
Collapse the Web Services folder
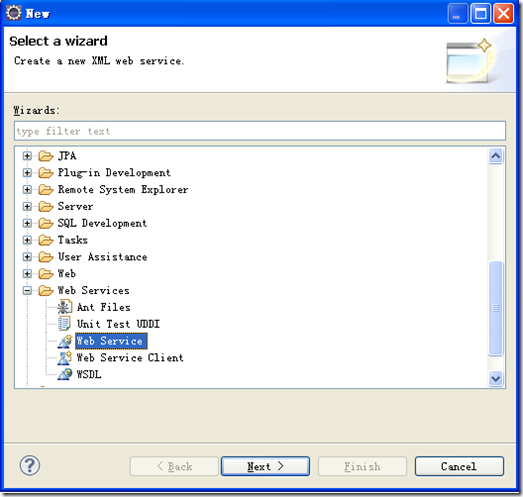27,291
